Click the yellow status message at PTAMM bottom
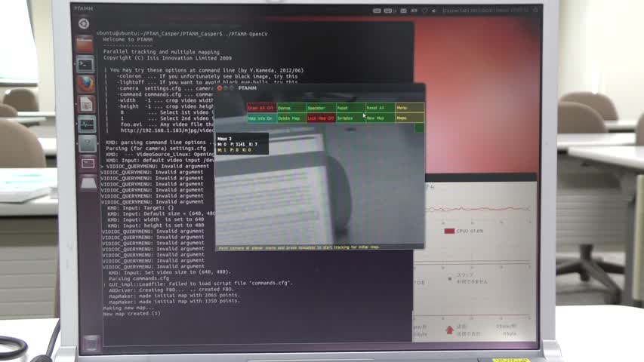Image resolution: width=644 pixels, height=362 pixels. coord(298,247)
